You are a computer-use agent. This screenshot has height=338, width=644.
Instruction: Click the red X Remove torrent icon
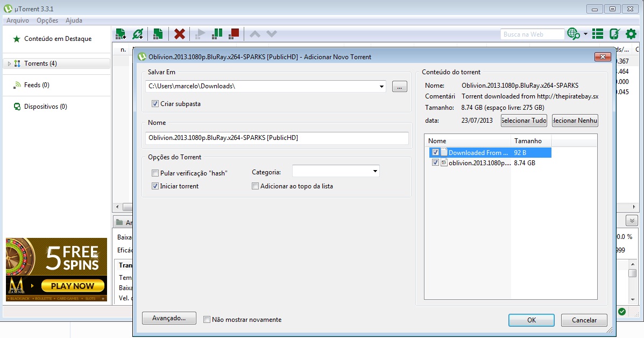point(180,34)
